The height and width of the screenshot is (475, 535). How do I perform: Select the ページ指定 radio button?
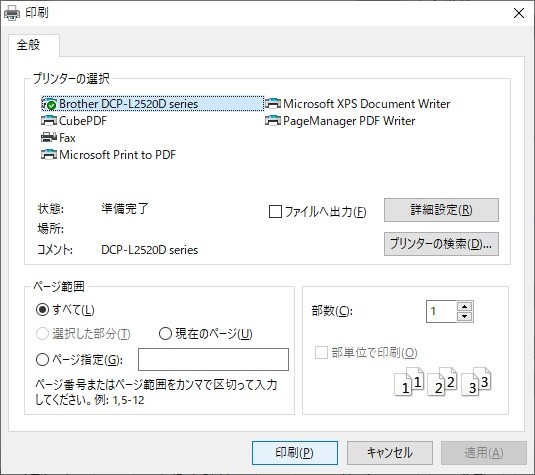pyautogui.click(x=42, y=359)
